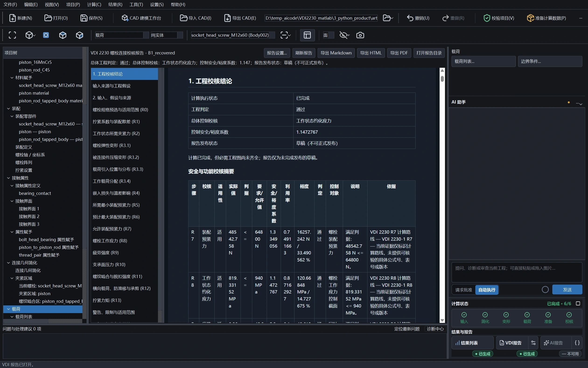The height and width of the screenshot is (368, 588).
Task: Select the 自动执行 mode toggle
Action: pos(487,290)
